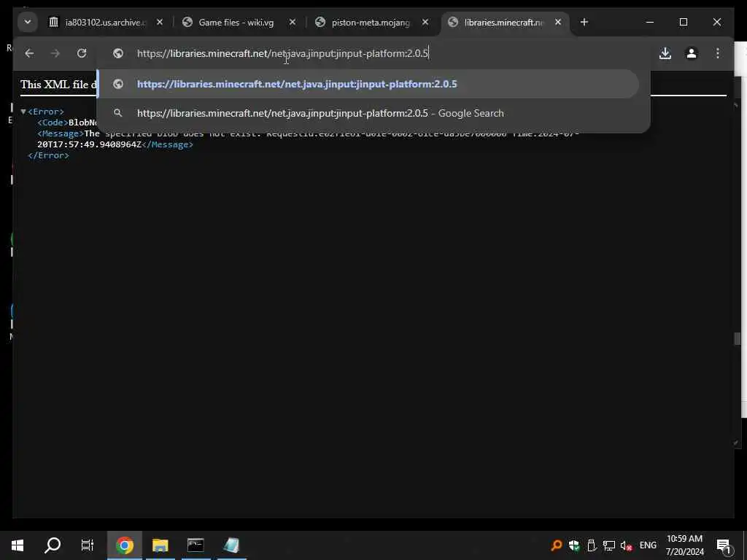
Task: Maximize the Chrome window
Action: point(683,23)
